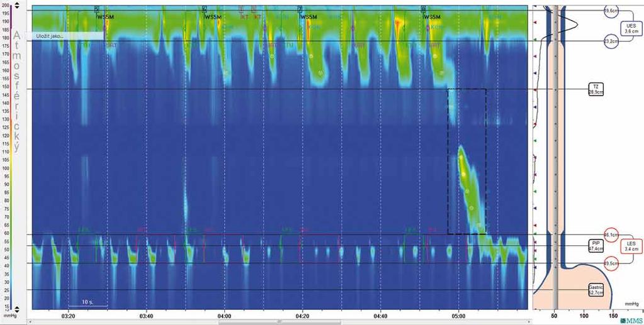Increase the pressure scale with the up arrow
The width and height of the screenshot is (644, 325).
click(x=16, y=3)
